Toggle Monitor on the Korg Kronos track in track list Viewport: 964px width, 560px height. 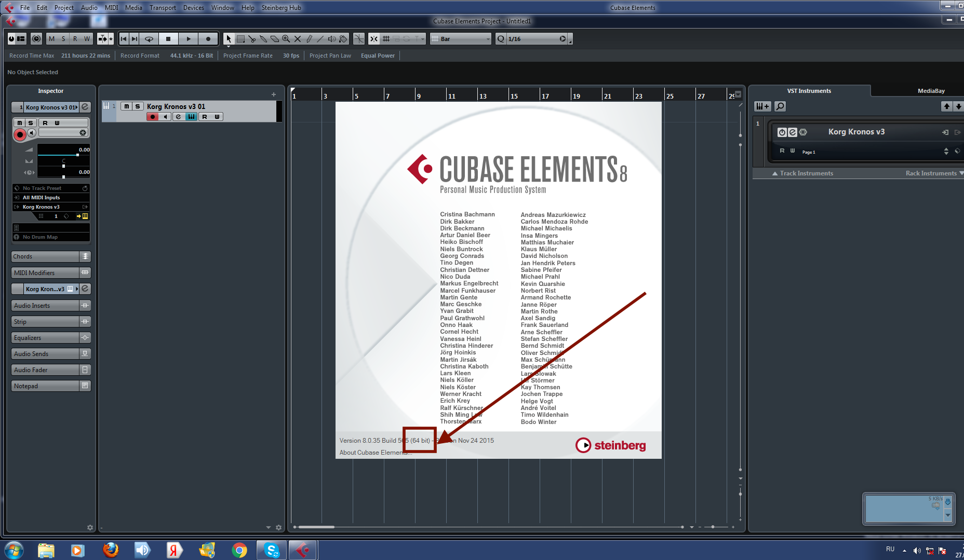tap(165, 117)
